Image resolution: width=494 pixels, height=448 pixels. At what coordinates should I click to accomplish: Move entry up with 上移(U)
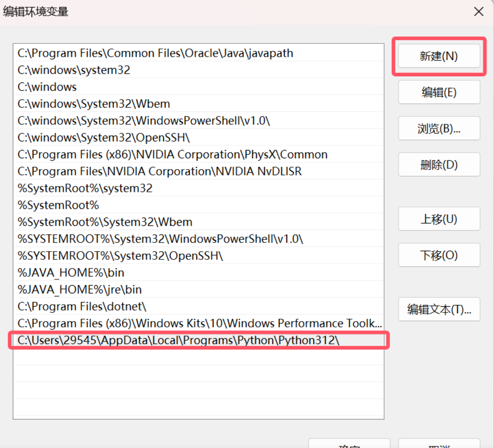click(439, 219)
